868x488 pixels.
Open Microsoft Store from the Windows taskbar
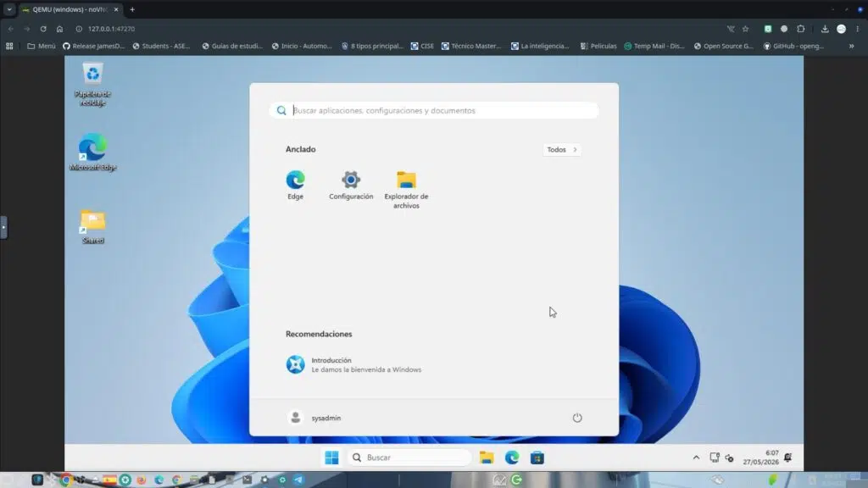point(537,457)
